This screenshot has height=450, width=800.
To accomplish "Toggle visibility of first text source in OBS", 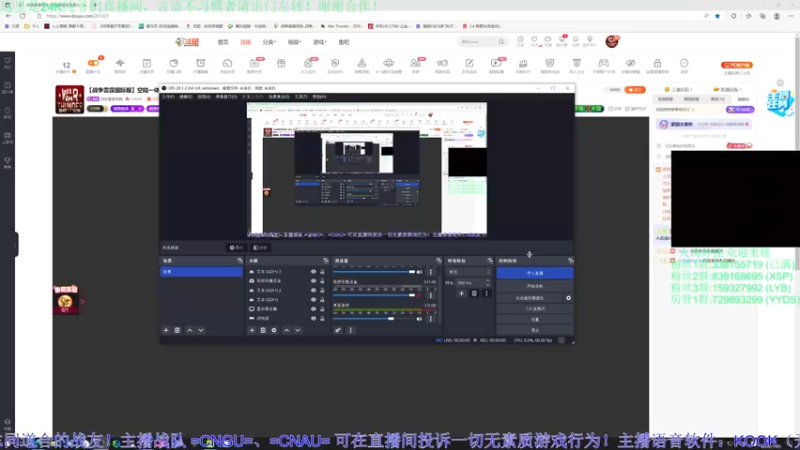I will pos(313,272).
